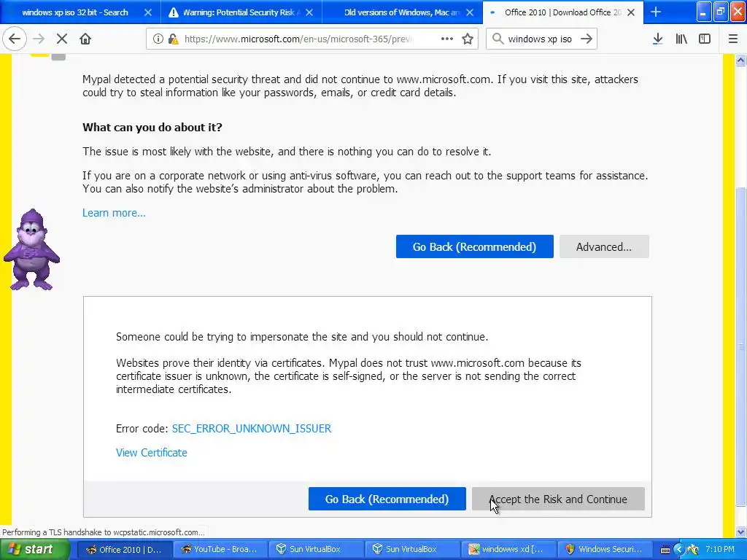Click the search magnifier icon
The height and width of the screenshot is (560, 747).
498,39
